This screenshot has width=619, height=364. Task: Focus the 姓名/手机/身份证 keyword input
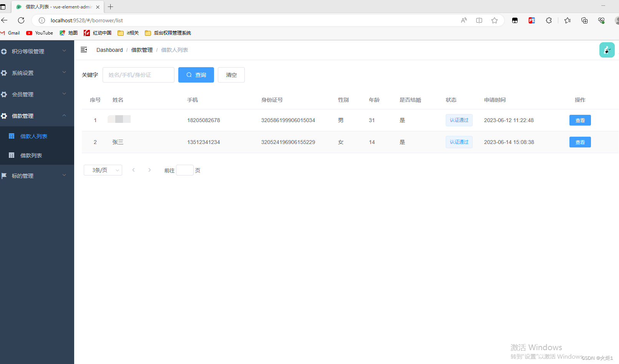138,75
